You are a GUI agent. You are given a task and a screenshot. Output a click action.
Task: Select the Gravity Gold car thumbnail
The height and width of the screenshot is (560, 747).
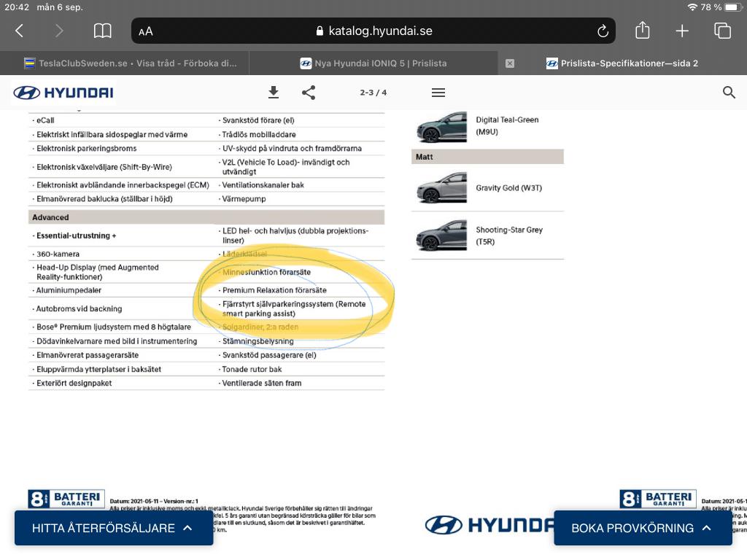tap(441, 187)
